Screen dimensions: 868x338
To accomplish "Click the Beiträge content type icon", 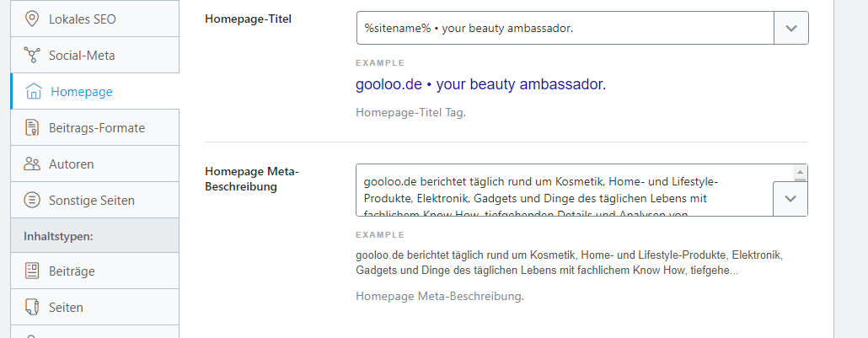I will pyautogui.click(x=33, y=271).
